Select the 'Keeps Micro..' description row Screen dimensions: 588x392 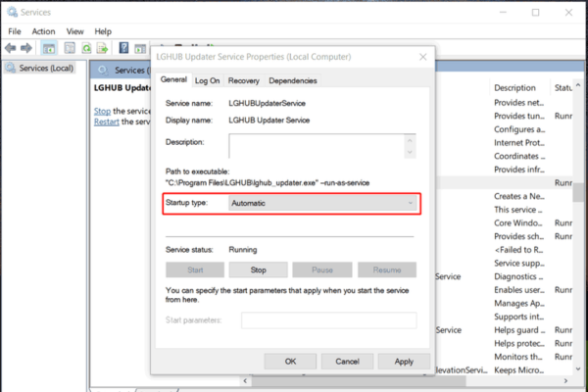click(x=519, y=369)
